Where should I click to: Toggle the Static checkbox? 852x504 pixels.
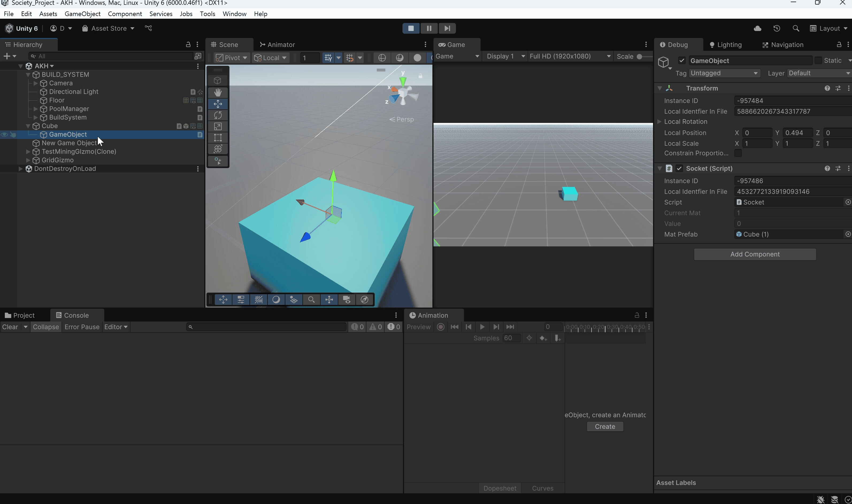pos(818,60)
